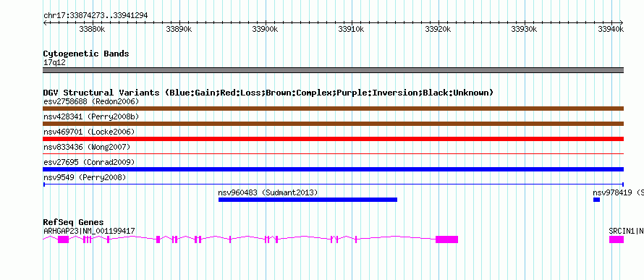
Task: Select the large ARHGAP23 exon near 33920k
Action: pyautogui.click(x=447, y=239)
